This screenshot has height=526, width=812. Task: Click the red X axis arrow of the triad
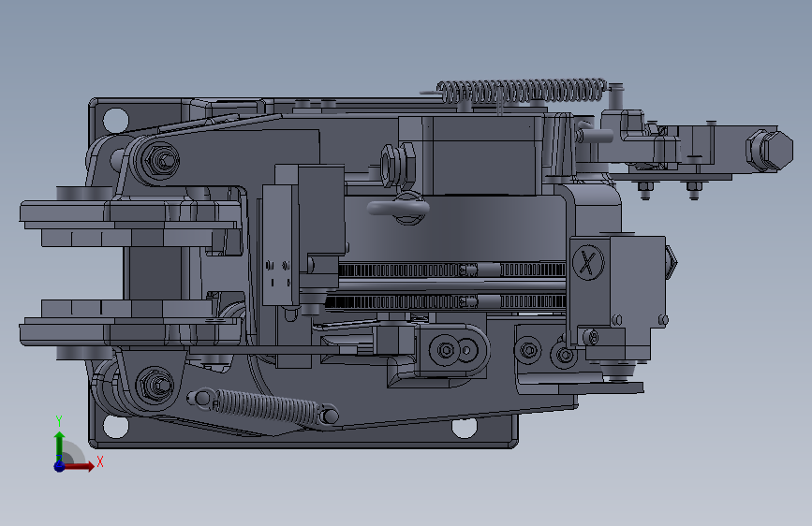[x=79, y=466]
